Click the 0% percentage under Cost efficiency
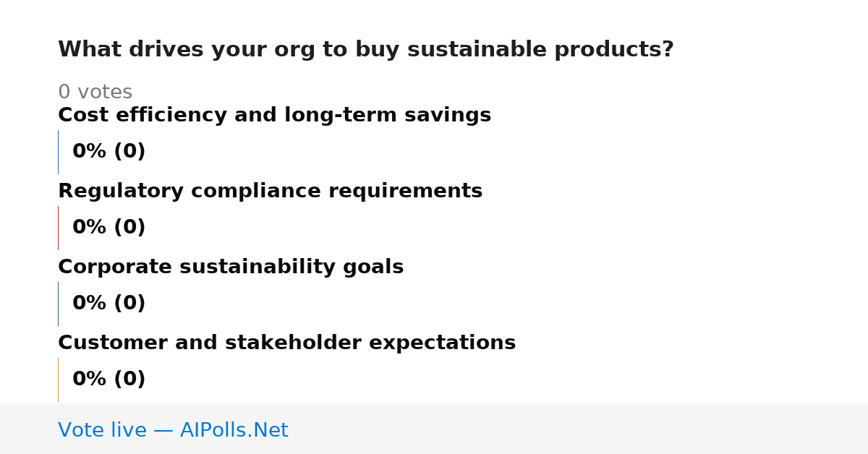This screenshot has width=868, height=454. (90, 152)
